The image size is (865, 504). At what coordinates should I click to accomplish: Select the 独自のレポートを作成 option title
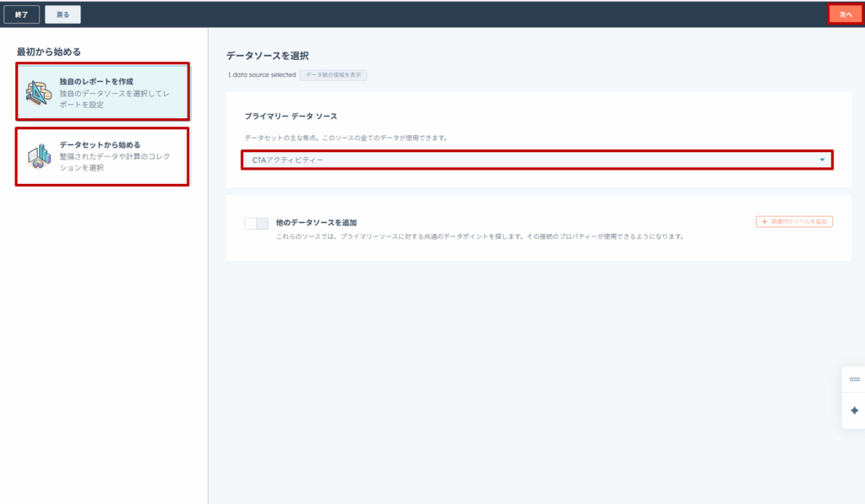pyautogui.click(x=96, y=81)
